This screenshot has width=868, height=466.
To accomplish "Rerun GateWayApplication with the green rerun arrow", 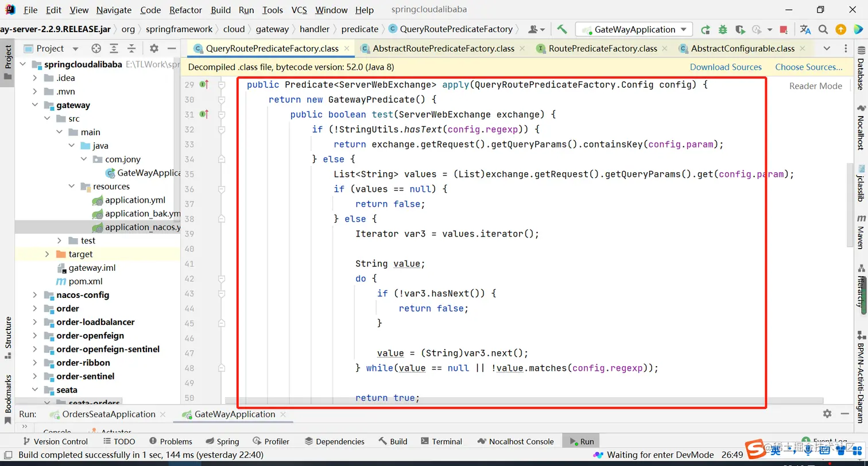I will coord(705,29).
